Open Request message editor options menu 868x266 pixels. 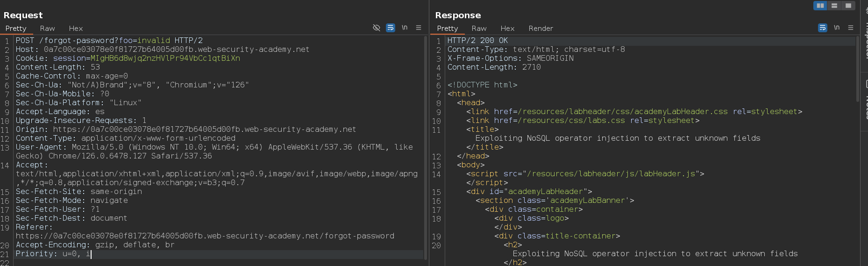pos(419,28)
